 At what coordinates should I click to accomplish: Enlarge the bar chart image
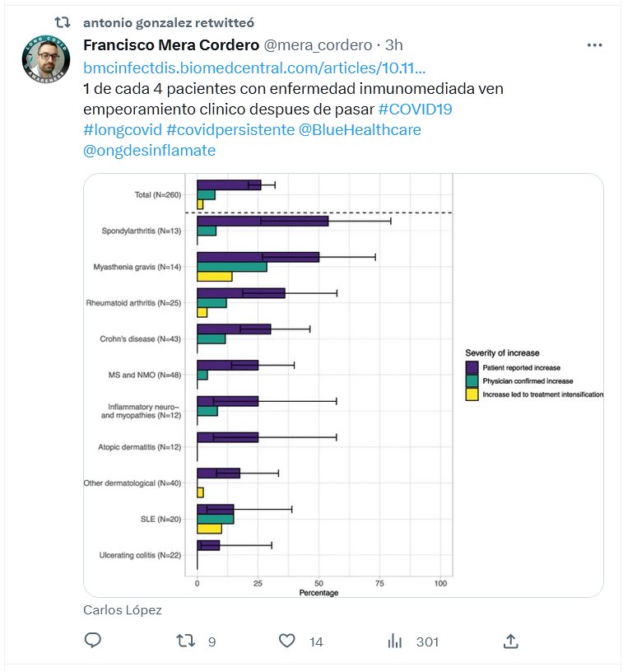pos(344,385)
